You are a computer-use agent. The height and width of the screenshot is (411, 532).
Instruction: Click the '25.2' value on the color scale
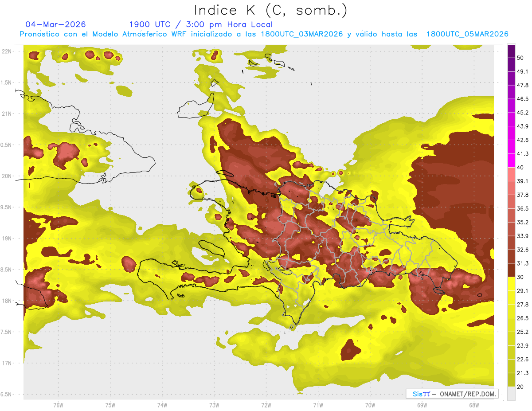pyautogui.click(x=523, y=332)
